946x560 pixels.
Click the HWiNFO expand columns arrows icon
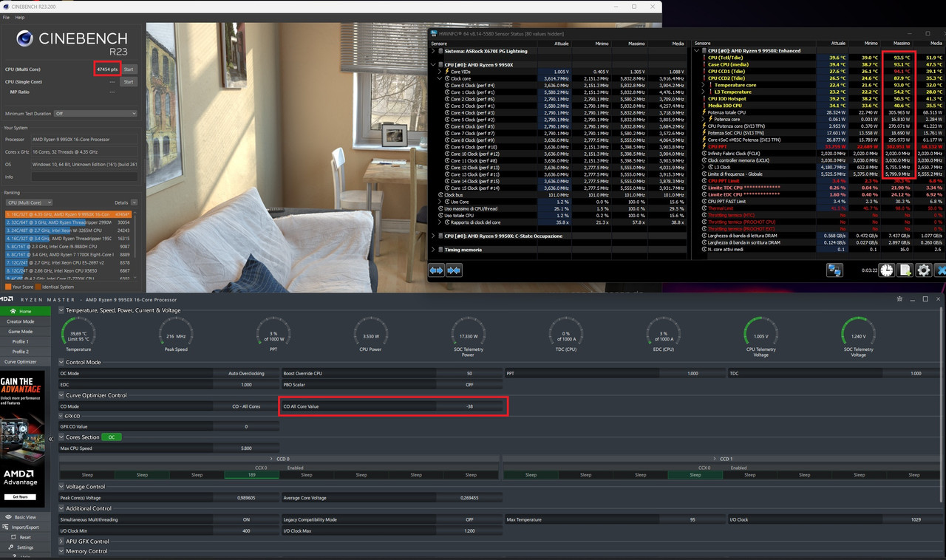pyautogui.click(x=436, y=271)
